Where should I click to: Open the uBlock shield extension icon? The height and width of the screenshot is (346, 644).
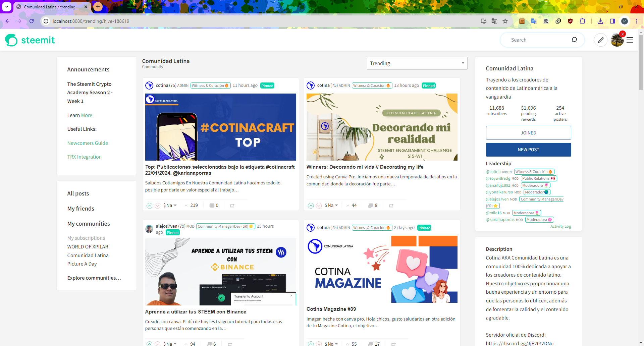(x=570, y=21)
